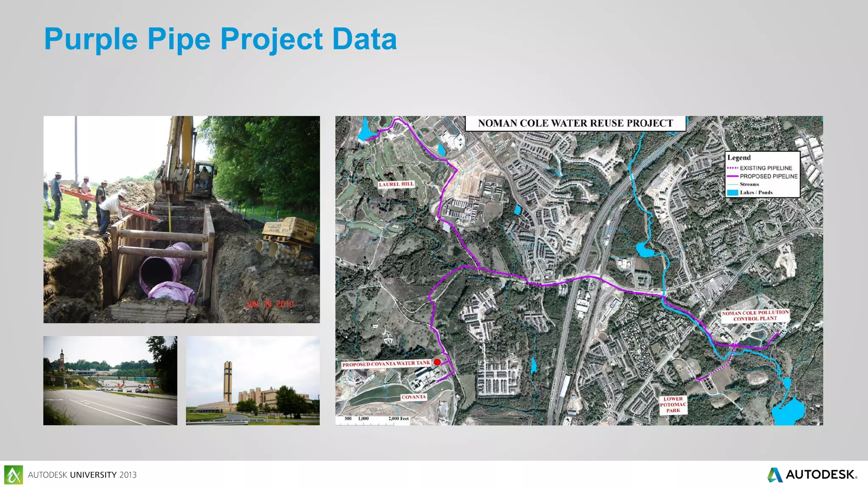The image size is (868, 488).
Task: Select the pipe trench excavation photo
Action: (x=181, y=219)
